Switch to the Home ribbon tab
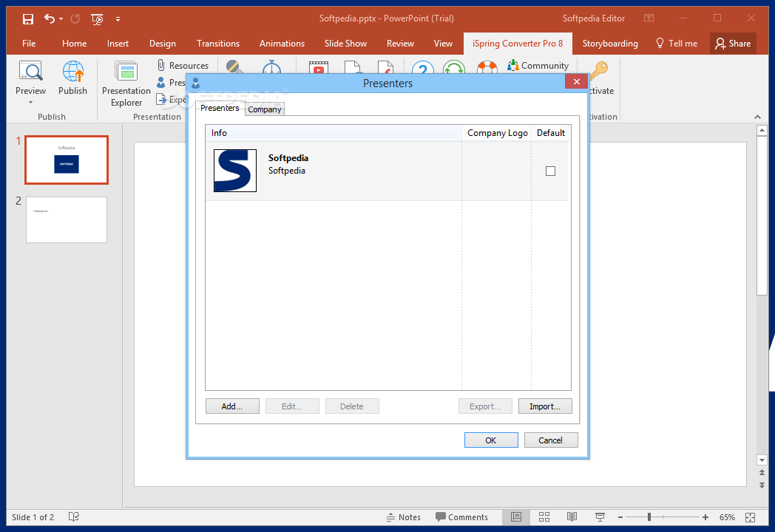775x532 pixels. click(74, 44)
